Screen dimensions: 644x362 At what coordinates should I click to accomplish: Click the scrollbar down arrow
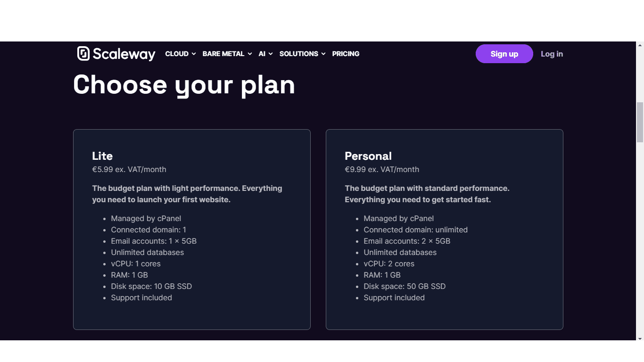point(640,338)
